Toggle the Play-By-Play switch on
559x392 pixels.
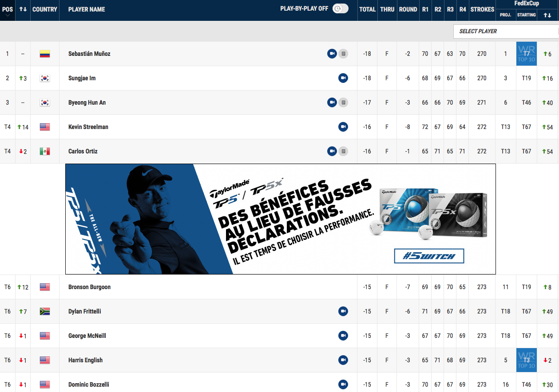[340, 9]
